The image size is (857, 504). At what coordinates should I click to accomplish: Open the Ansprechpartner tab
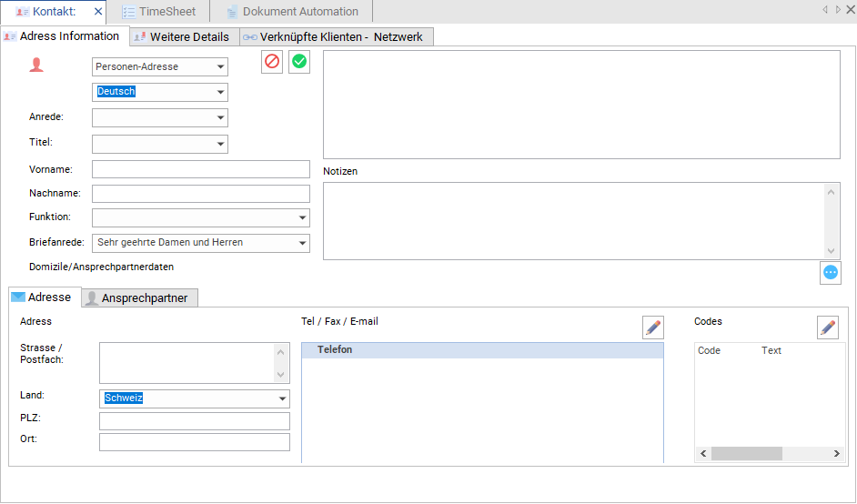click(139, 297)
